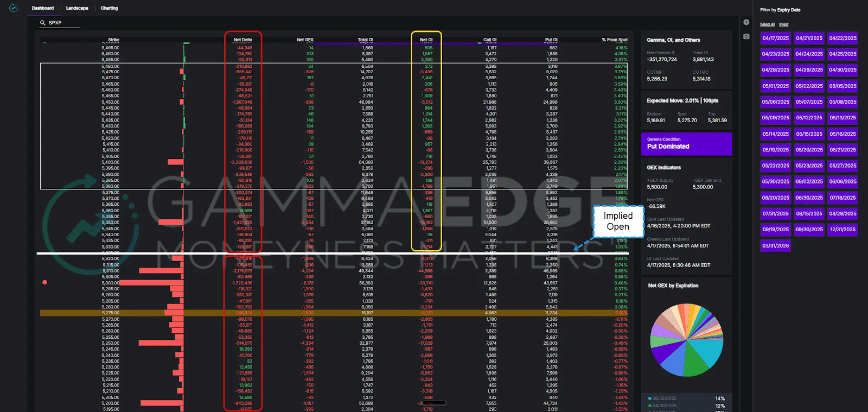Click the Net Gamma $ value -351,270,724
The width and height of the screenshot is (868, 412).
(662, 60)
